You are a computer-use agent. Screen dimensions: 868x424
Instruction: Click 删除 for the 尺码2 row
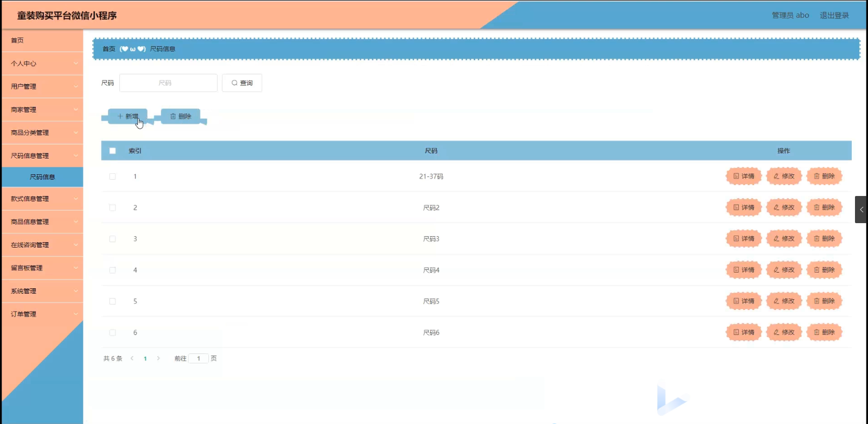pyautogui.click(x=824, y=207)
